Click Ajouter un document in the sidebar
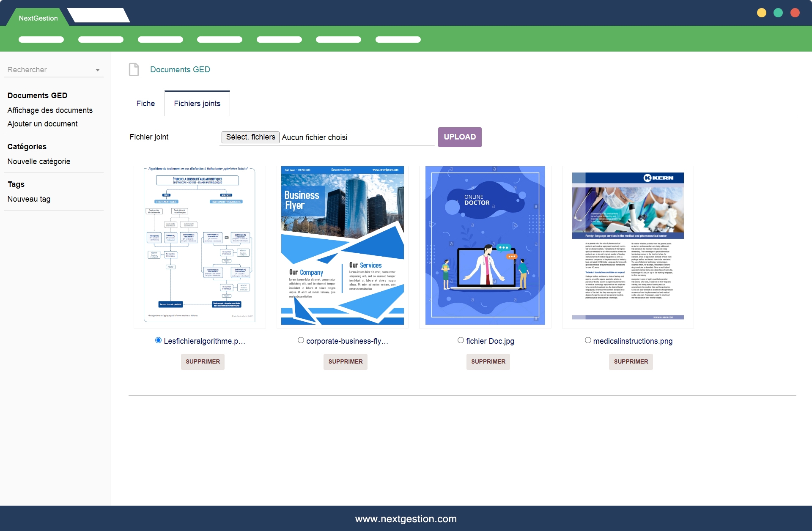812x531 pixels. (43, 124)
